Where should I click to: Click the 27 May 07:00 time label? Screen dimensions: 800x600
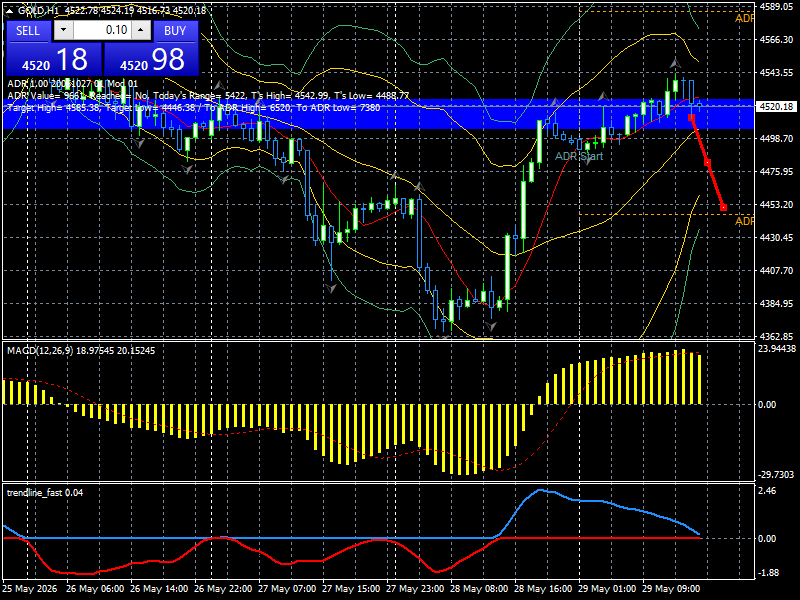click(x=287, y=589)
